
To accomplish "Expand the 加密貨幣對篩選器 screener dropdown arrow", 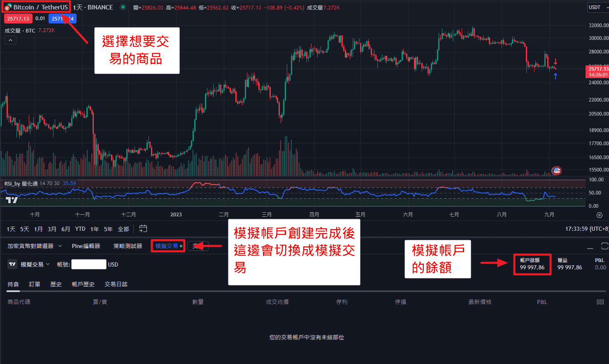I will [60, 246].
